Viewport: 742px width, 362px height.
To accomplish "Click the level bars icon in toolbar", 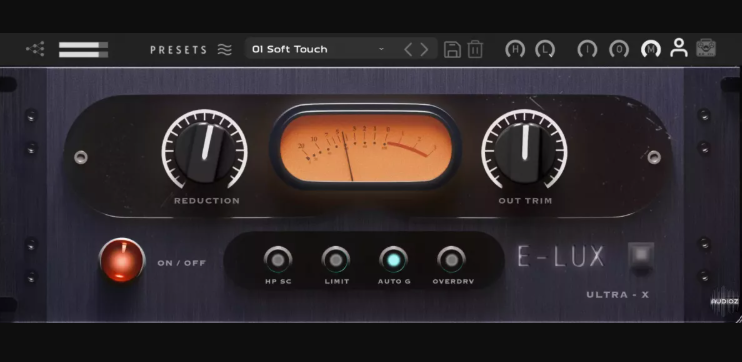I will pos(83,50).
